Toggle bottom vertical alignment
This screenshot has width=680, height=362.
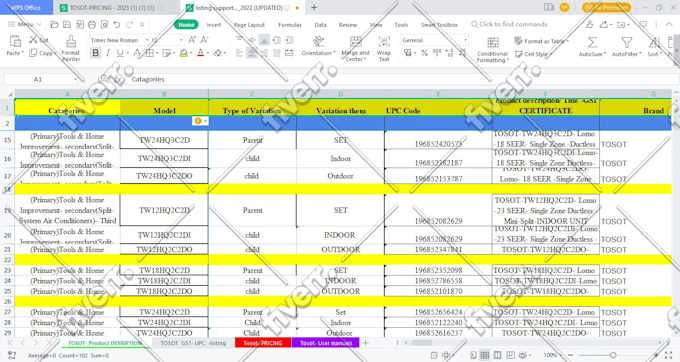click(264, 40)
